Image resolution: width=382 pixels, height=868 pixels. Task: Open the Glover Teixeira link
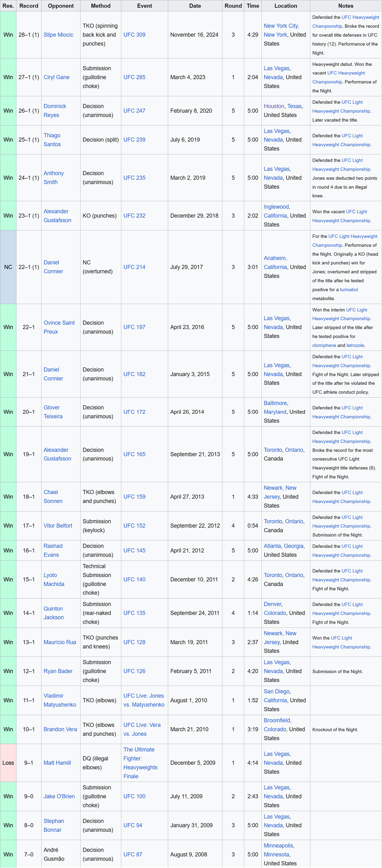(53, 412)
